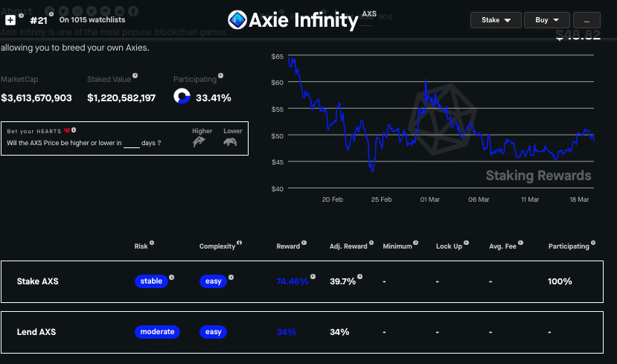
Task: Click the Higher bull icon
Action: point(199,141)
